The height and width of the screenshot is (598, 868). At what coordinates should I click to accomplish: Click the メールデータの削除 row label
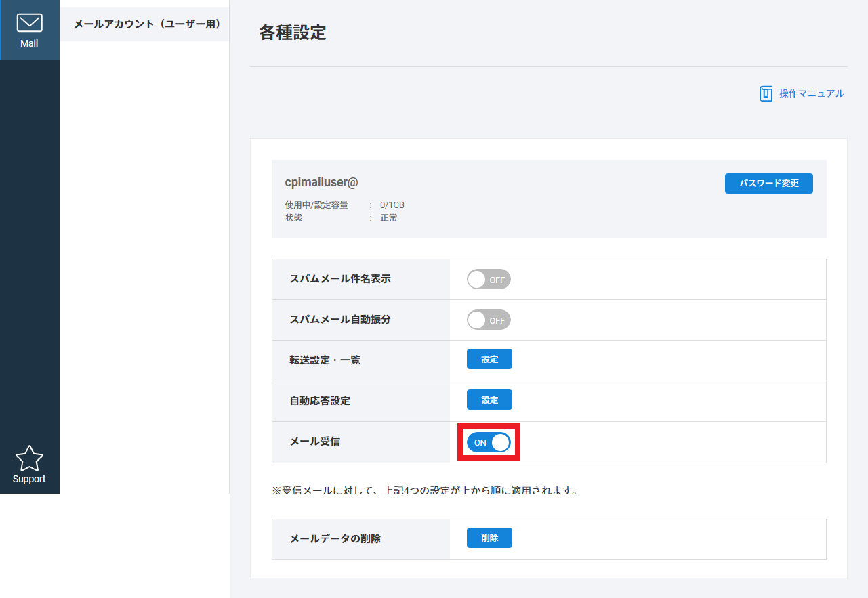click(335, 539)
